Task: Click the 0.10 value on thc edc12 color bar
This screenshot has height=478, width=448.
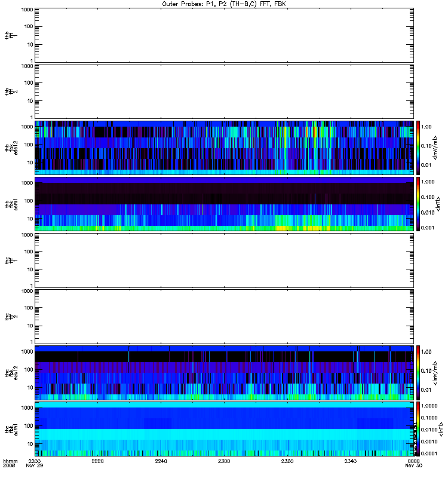Action: pos(426,370)
